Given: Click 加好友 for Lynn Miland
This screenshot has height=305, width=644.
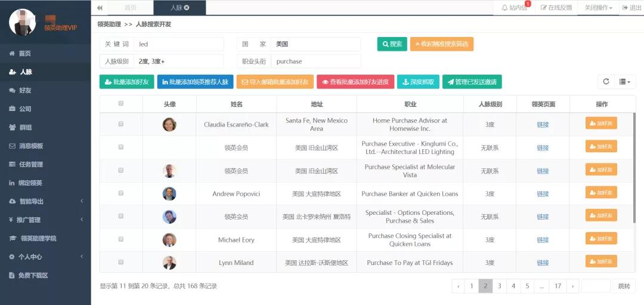Looking at the screenshot, I should click(x=601, y=261).
